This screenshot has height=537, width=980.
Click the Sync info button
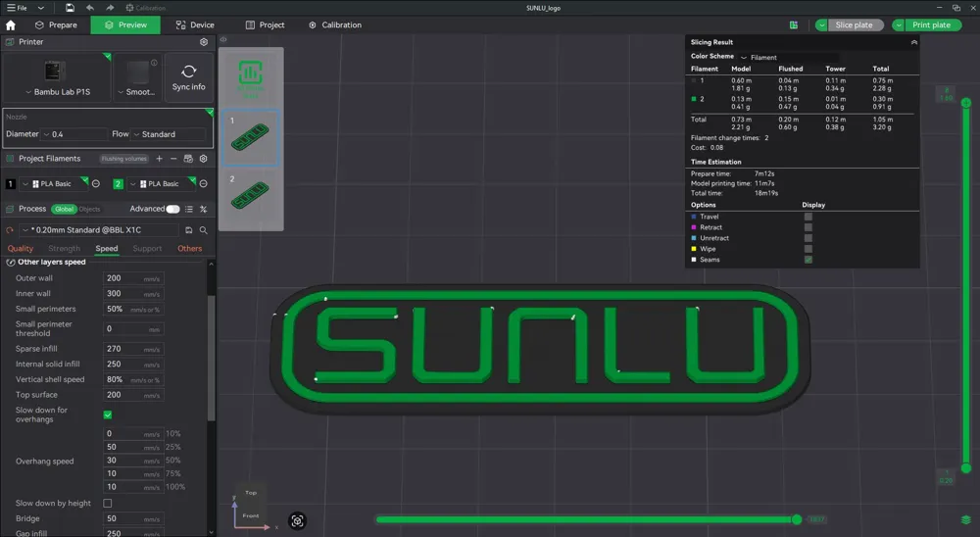pyautogui.click(x=189, y=77)
